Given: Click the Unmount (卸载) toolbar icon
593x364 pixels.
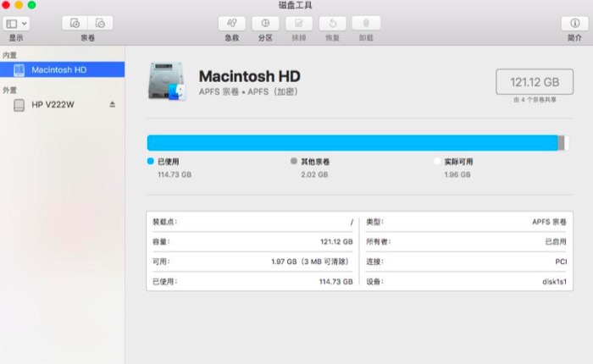Looking at the screenshot, I should [366, 24].
